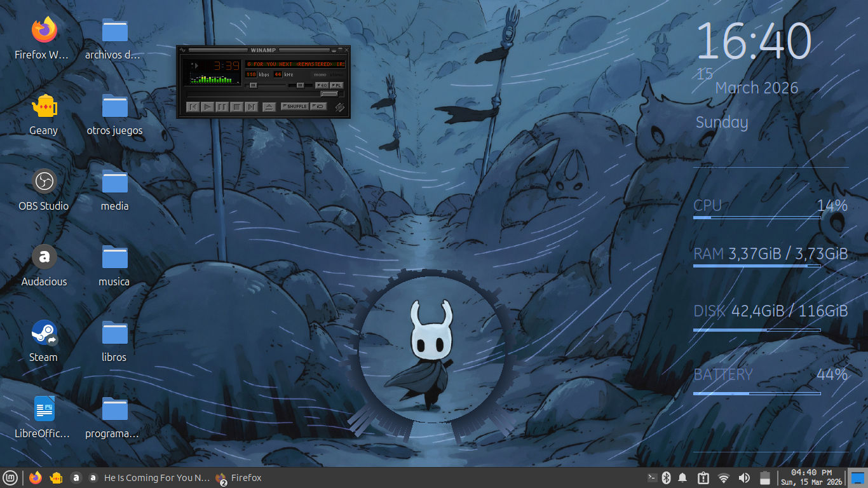Click the "16:40" desktop clock text
Viewport: 868px width, 488px height.
754,42
